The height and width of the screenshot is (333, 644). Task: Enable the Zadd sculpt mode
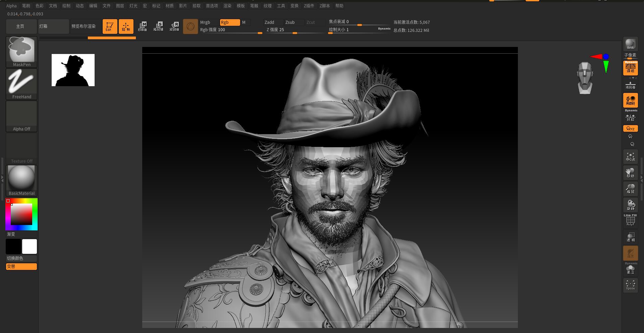click(x=273, y=22)
